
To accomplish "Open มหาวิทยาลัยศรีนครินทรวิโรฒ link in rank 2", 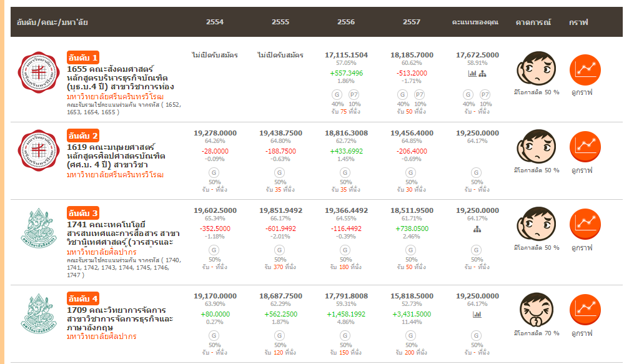I will pos(115,175).
